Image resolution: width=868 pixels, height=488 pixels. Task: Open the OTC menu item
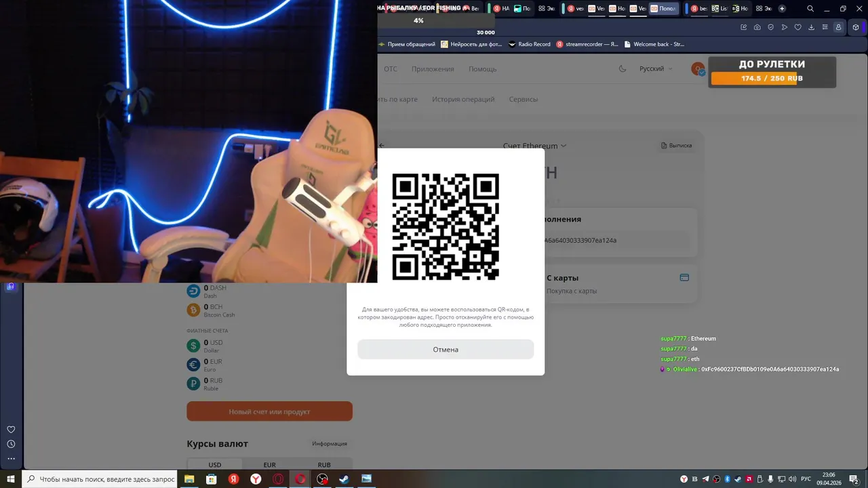391,69
